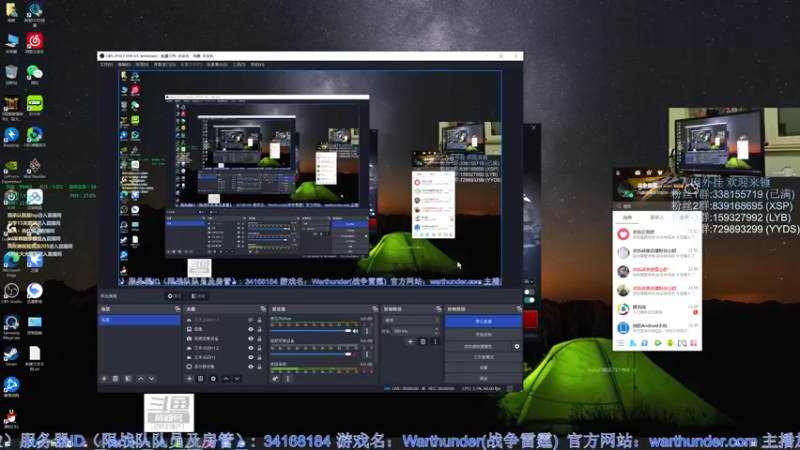Open OBS Studio desktop shortcut
Screen dimensions: 800x450
pyautogui.click(x=11, y=293)
